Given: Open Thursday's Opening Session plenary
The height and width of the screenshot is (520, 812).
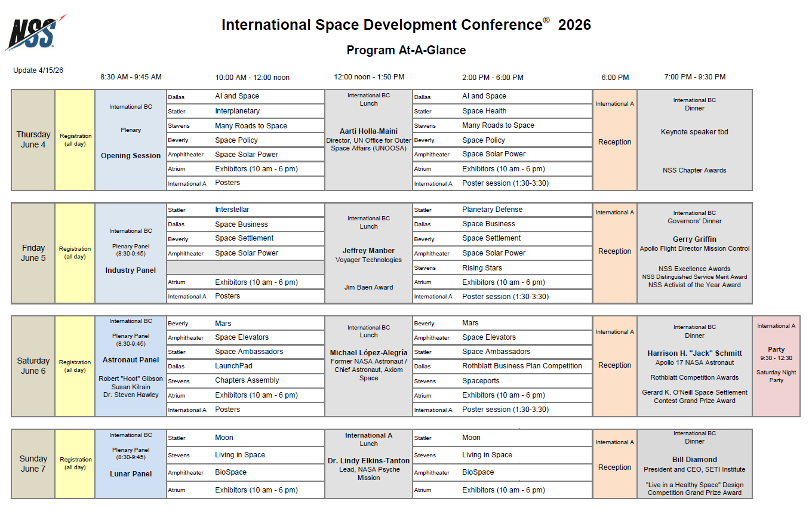Looking at the screenshot, I should click(x=131, y=156).
